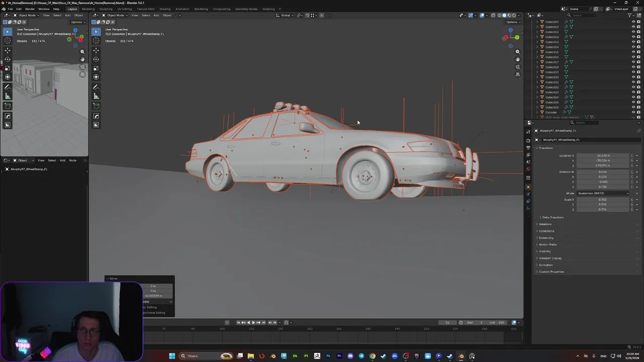Select the Rotate tool in main viewport toolbar
This screenshot has height=362, width=644.
(96, 59)
